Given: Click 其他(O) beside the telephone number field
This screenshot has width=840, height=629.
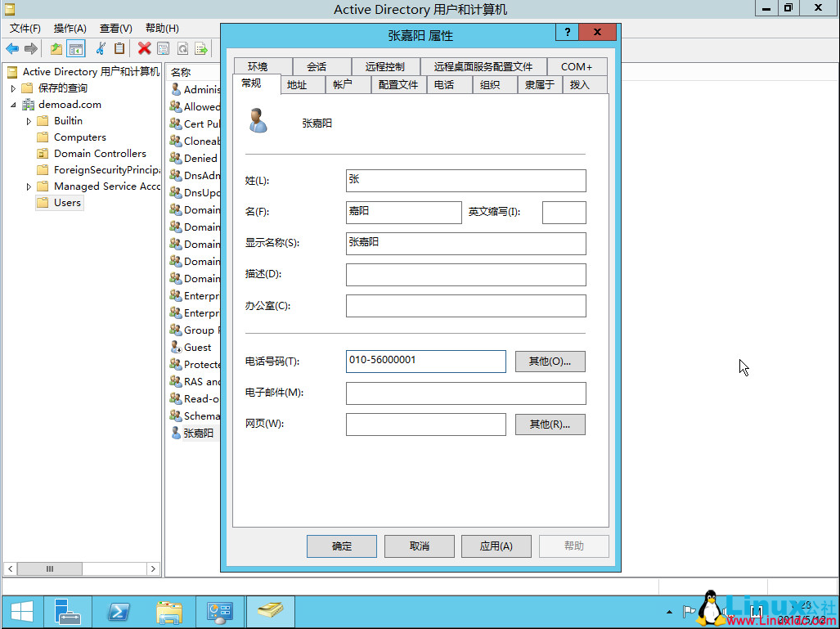Looking at the screenshot, I should pyautogui.click(x=550, y=361).
